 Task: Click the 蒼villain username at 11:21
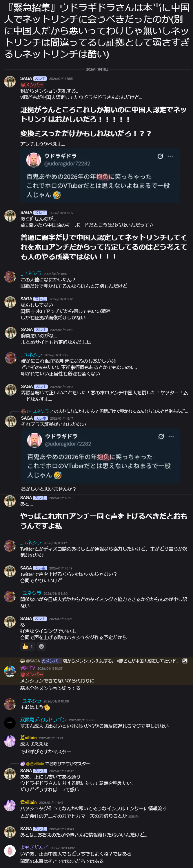[29, 738]
